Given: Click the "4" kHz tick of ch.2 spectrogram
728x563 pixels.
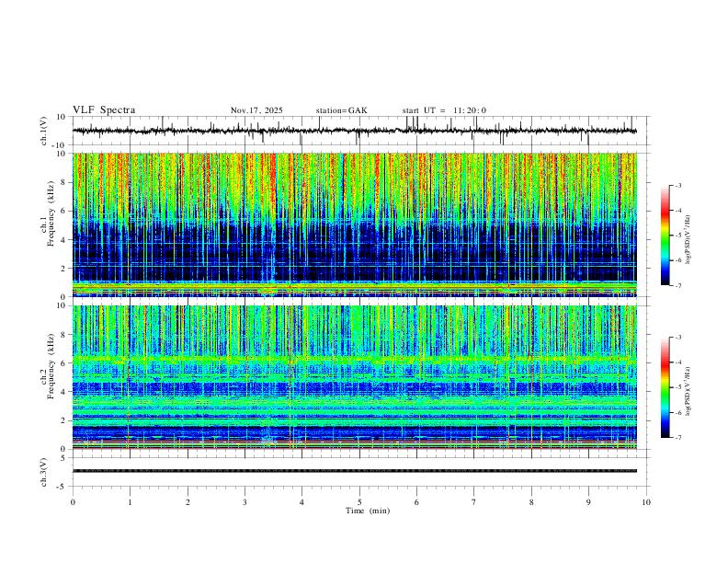Looking at the screenshot, I should pos(63,392).
